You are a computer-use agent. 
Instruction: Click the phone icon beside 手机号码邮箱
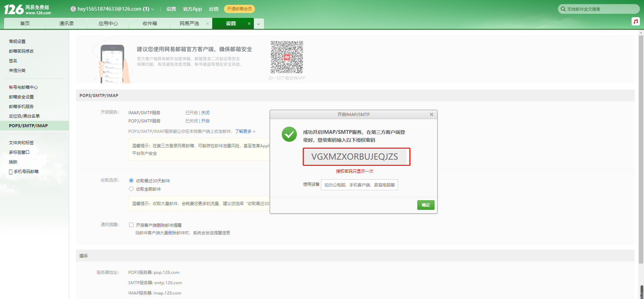pyautogui.click(x=11, y=172)
